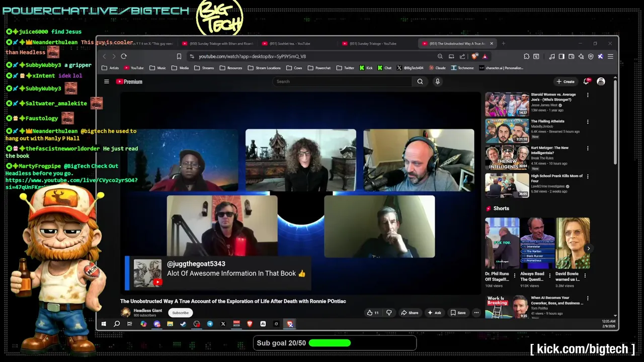The image size is (644, 362).
Task: Open the zoom magnifier in the address bar
Action: click(x=440, y=56)
